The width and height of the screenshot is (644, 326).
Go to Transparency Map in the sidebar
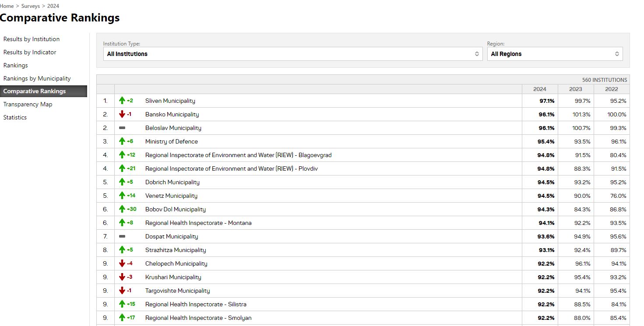(28, 104)
